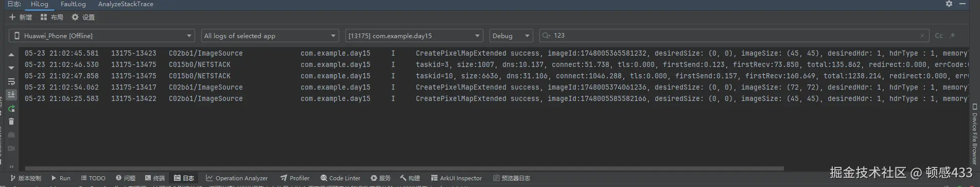980x187 pixels.
Task: Open the HiLog settings (设置) button
Action: coord(83,17)
